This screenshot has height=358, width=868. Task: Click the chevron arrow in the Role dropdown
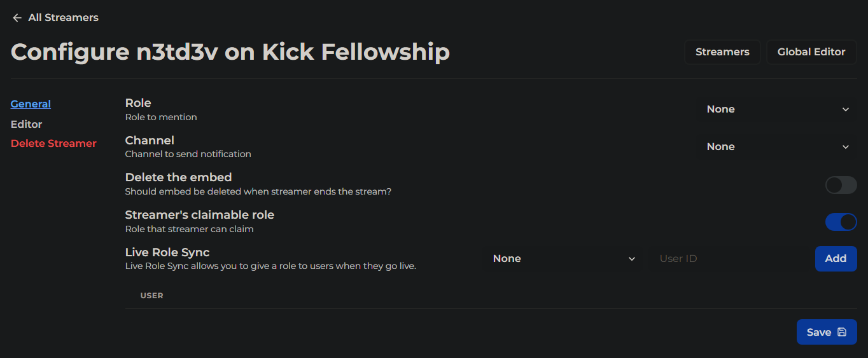pyautogui.click(x=846, y=109)
